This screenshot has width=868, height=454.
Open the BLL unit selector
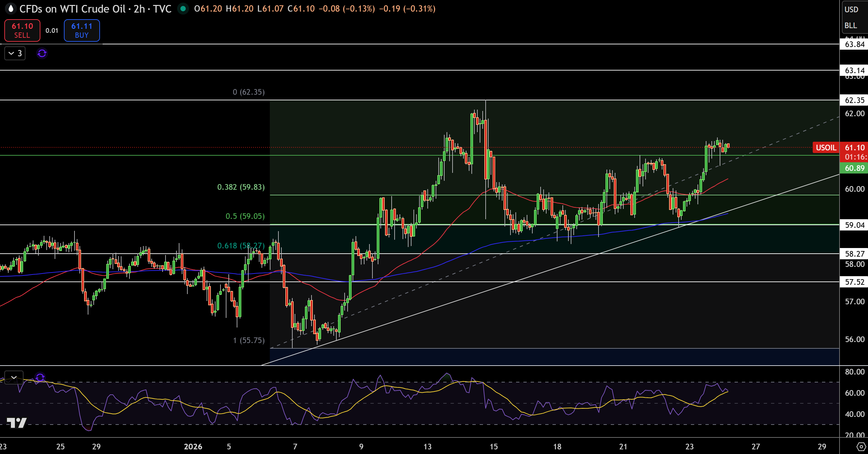click(850, 25)
